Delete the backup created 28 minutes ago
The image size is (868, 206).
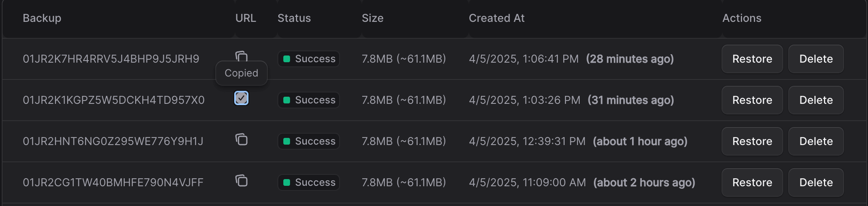coord(816,59)
